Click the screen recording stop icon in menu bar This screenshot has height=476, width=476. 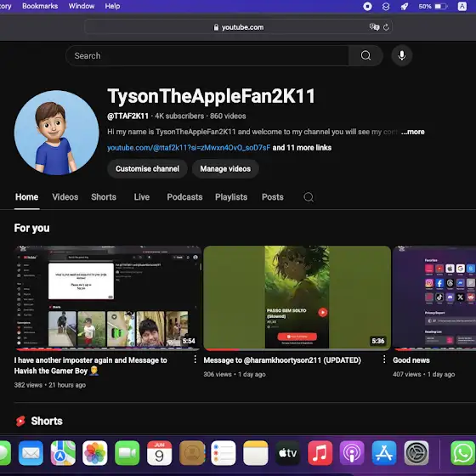367,7
